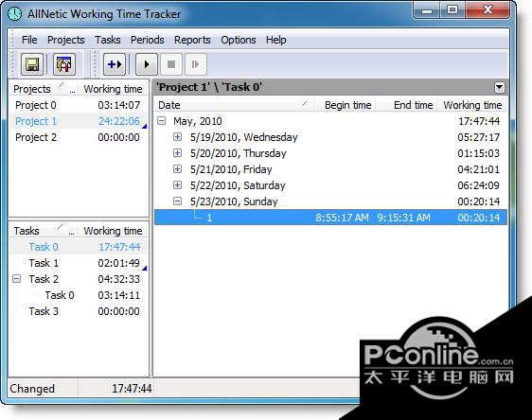Open the 'Project 1' \ 'Task 0' header dropdown

pyautogui.click(x=500, y=87)
